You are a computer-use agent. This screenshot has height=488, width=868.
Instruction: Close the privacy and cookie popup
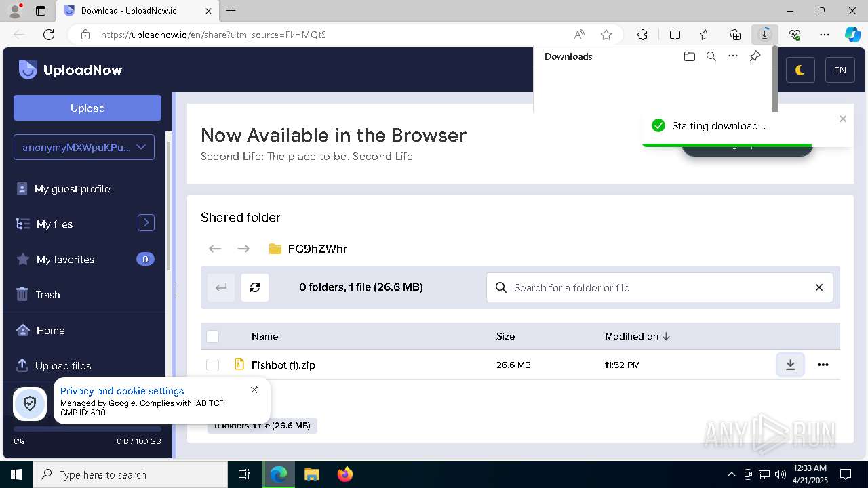tap(254, 390)
